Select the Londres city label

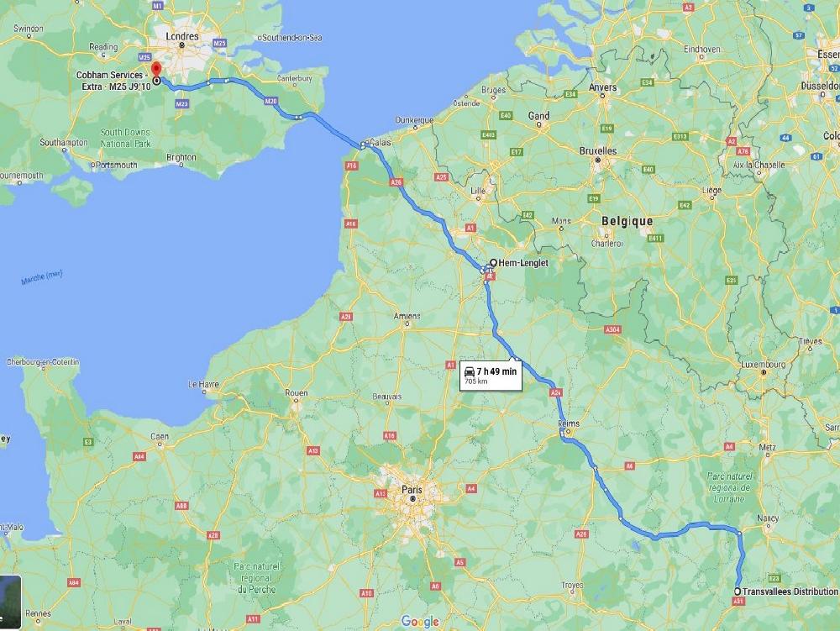(x=182, y=36)
